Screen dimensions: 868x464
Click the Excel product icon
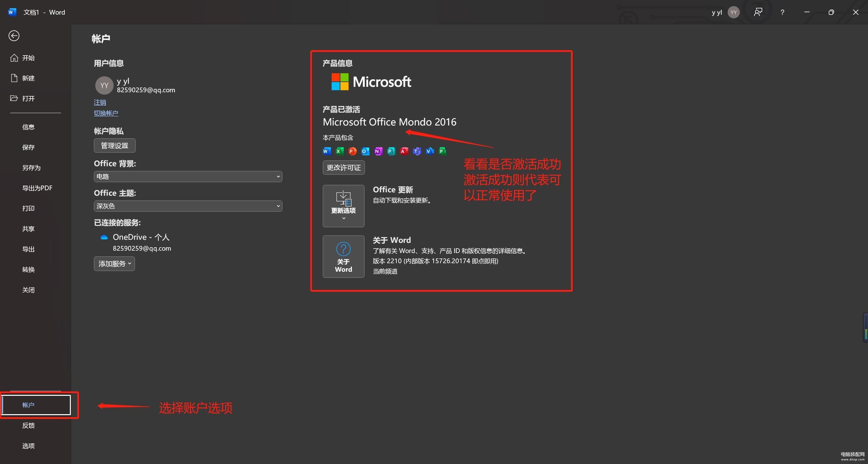340,151
